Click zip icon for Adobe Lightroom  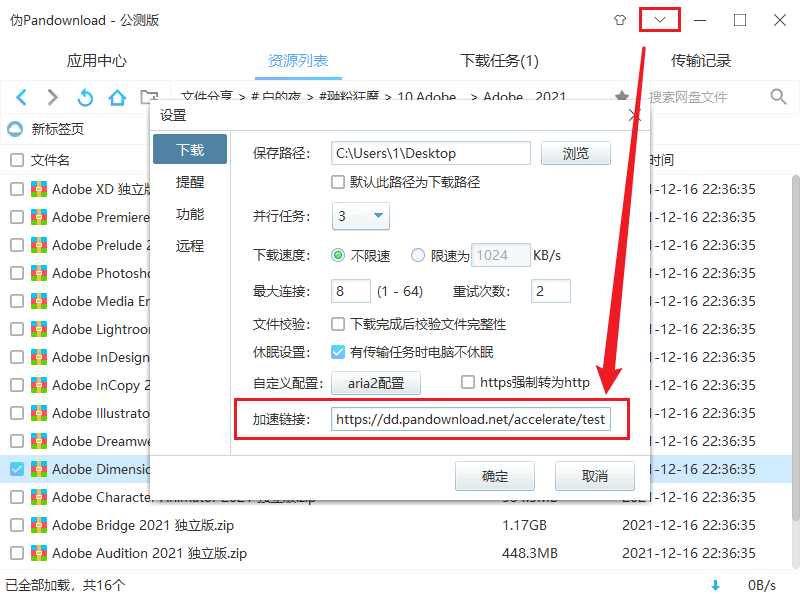pyautogui.click(x=39, y=329)
